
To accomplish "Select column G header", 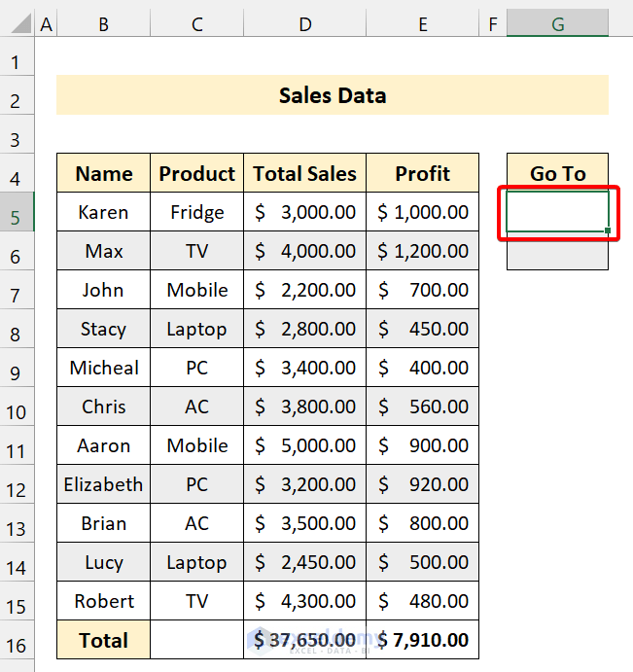I will [557, 24].
